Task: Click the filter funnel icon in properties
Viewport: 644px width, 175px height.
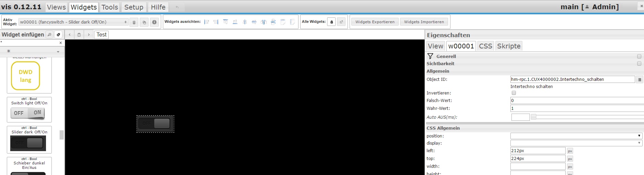Action: click(x=430, y=56)
